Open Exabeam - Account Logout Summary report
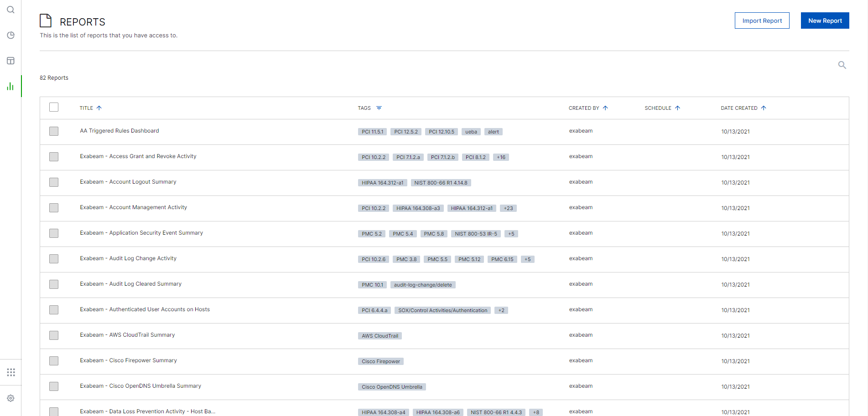The width and height of the screenshot is (868, 416). 128,182
